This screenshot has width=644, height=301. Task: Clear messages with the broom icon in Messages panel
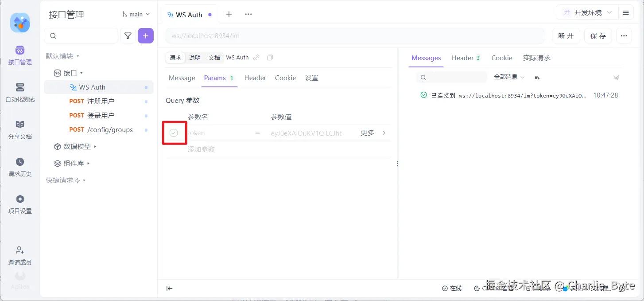pos(616,77)
